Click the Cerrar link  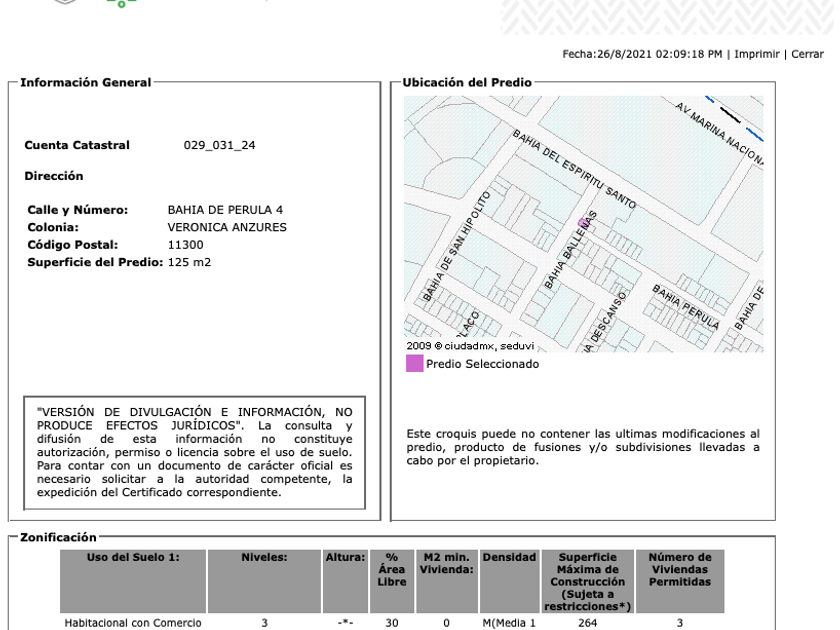tap(807, 54)
